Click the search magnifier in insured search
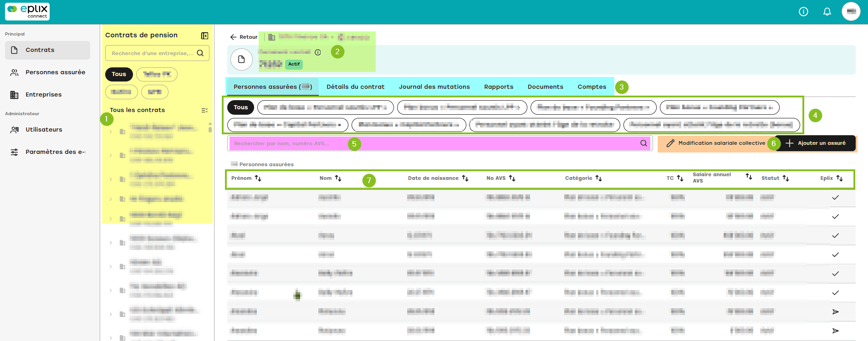This screenshot has height=341, width=868. click(x=643, y=143)
